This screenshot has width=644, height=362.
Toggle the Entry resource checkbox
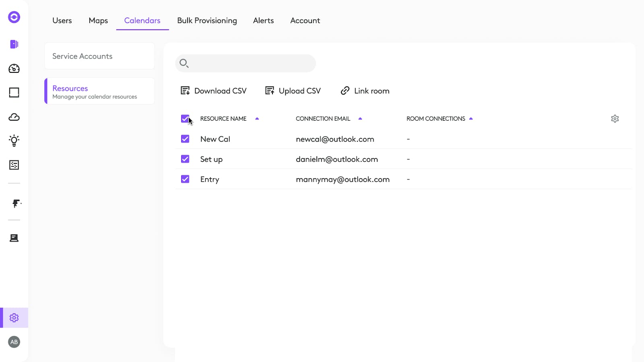(185, 179)
